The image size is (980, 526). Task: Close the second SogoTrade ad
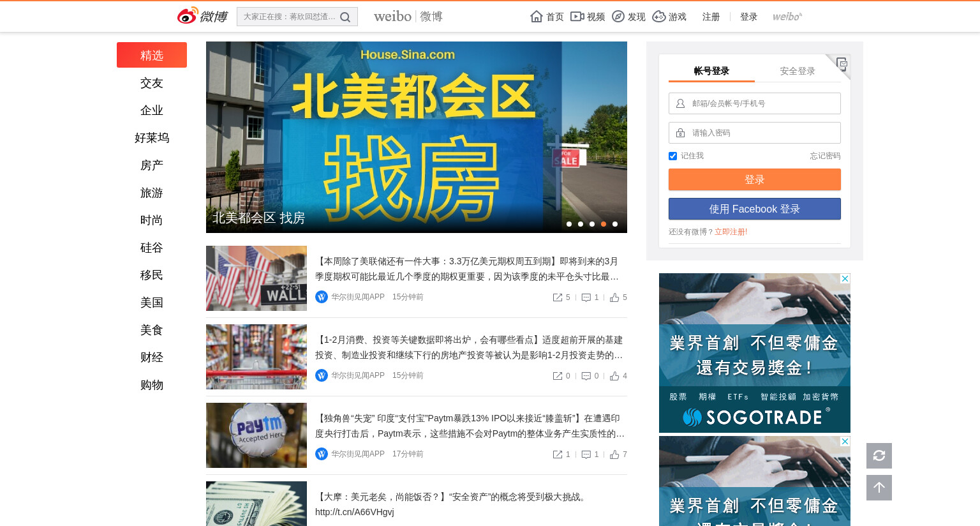845,442
